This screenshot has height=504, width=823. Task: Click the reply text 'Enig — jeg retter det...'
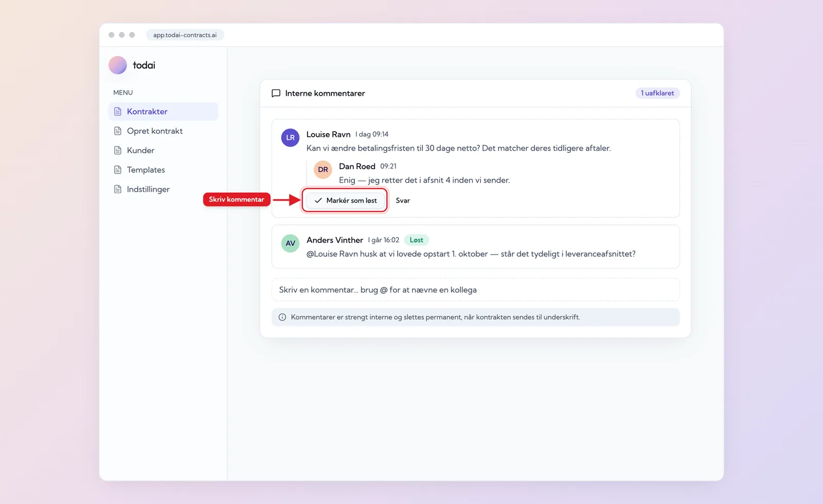pyautogui.click(x=424, y=181)
